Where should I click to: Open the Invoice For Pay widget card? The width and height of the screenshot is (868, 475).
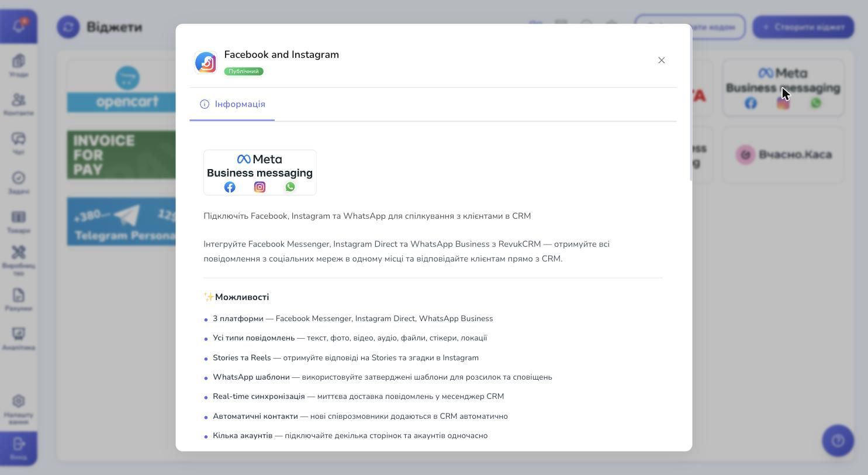122,154
